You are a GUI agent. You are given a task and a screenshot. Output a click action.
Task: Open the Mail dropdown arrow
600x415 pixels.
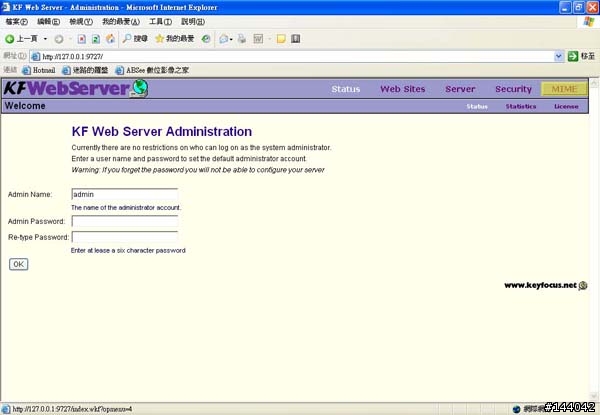click(231, 39)
